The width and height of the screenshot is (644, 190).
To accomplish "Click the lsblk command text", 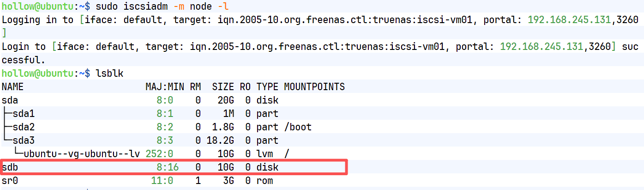I will [x=109, y=74].
